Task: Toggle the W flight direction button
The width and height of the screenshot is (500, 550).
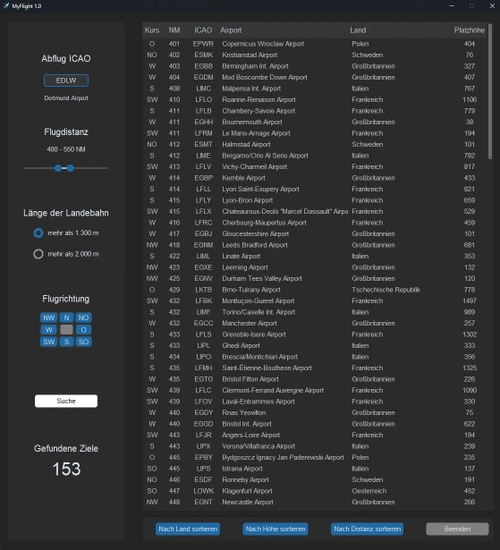Action: pos(49,330)
